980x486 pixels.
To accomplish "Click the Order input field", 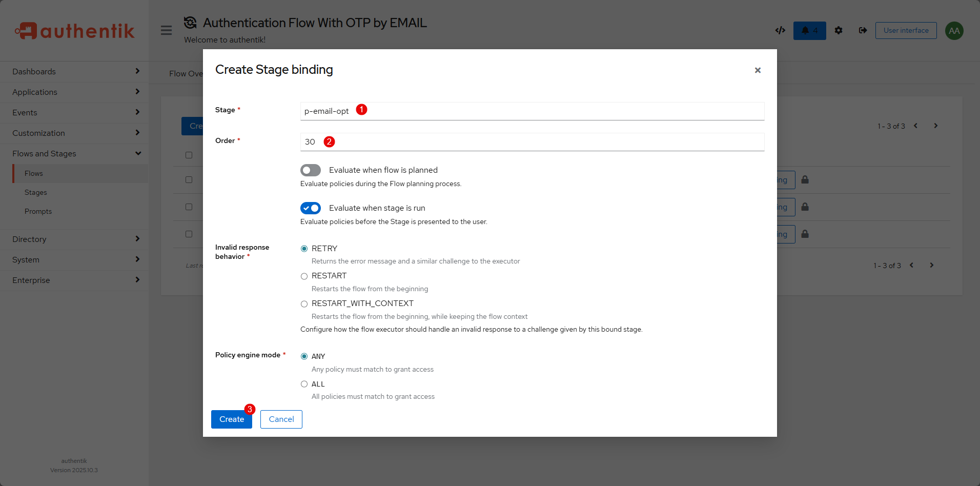I will point(532,142).
